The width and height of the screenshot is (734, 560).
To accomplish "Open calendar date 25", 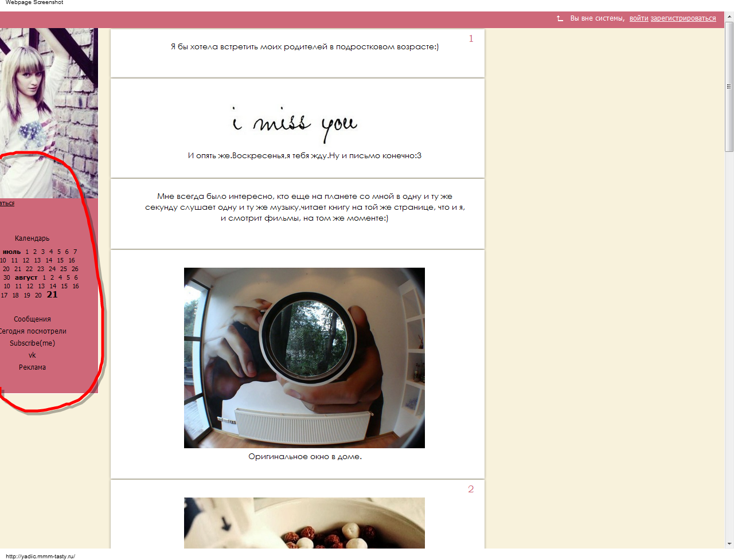I will pos(64,269).
